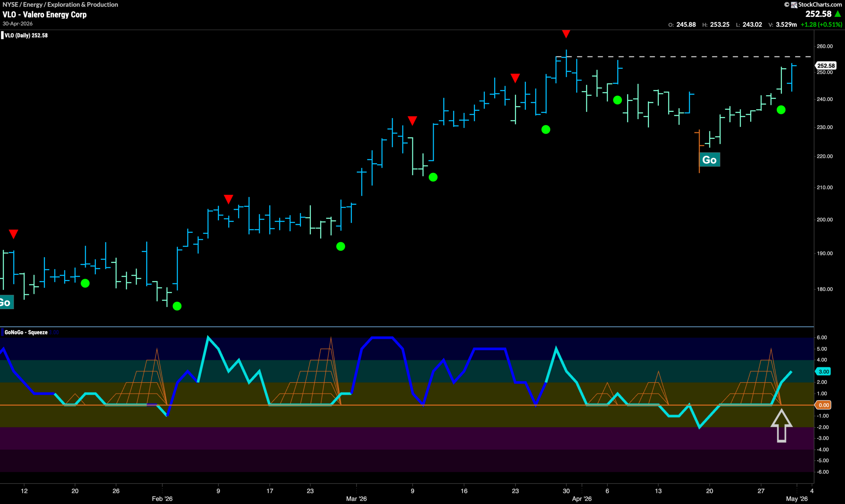This screenshot has width=845, height=504.
Task: Click the green circle marker in late February
Action: click(x=340, y=247)
